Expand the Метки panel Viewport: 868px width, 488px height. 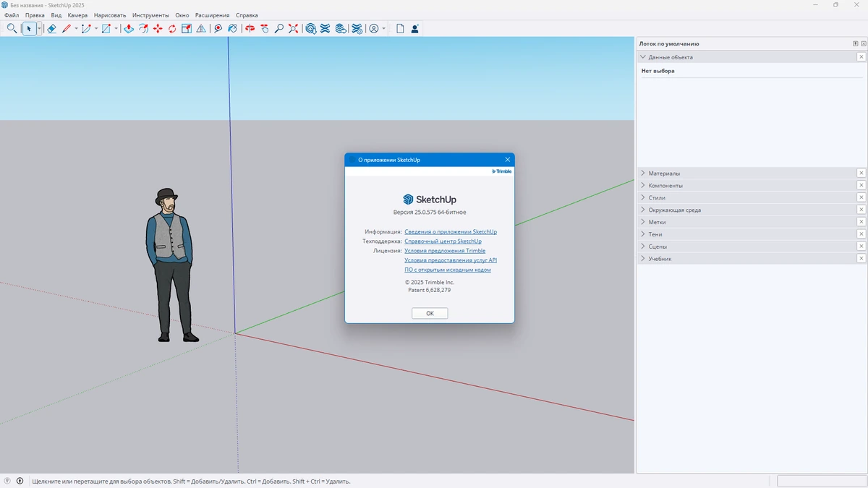click(x=643, y=222)
